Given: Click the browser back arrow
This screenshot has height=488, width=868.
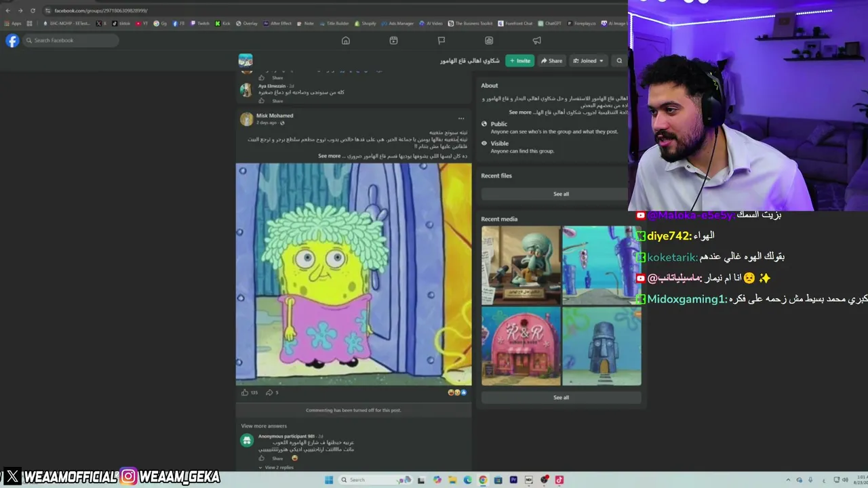Looking at the screenshot, I should pos(7,11).
